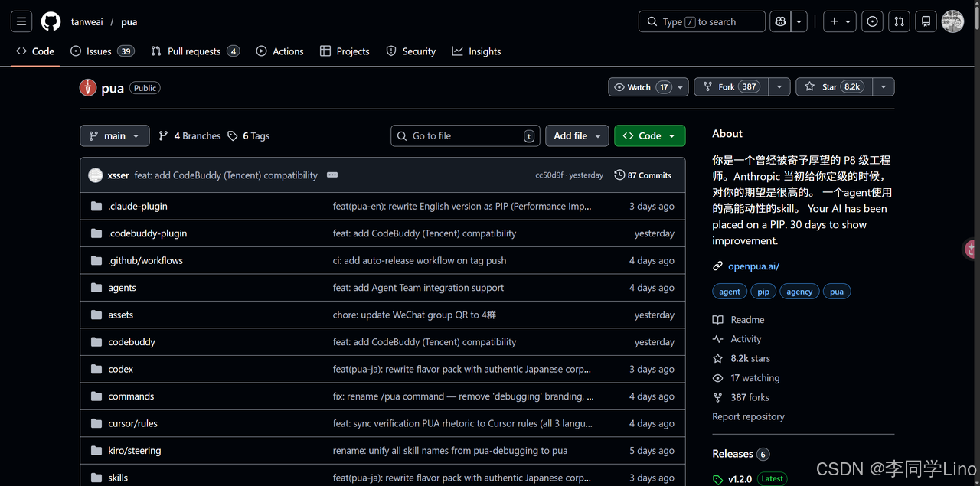
Task: Open the Fork options dropdown arrow
Action: [x=779, y=87]
